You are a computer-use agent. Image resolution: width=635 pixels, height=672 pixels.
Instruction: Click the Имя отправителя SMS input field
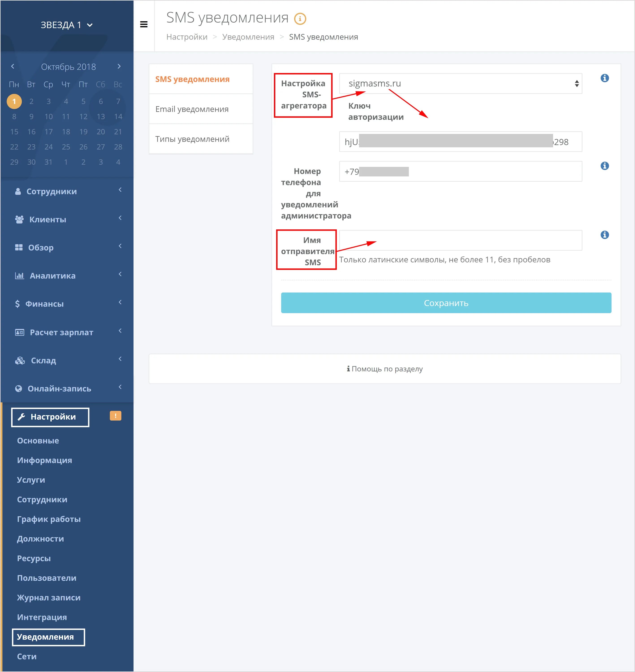point(460,241)
